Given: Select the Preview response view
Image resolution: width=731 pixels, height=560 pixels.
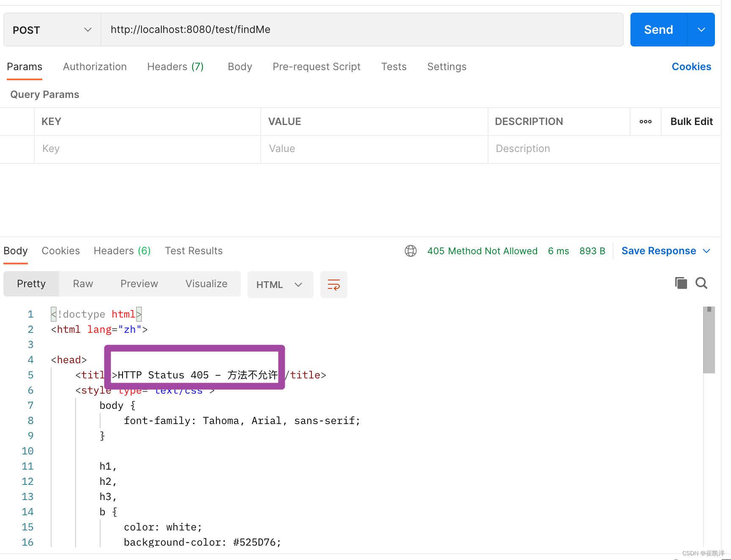Looking at the screenshot, I should click(139, 284).
